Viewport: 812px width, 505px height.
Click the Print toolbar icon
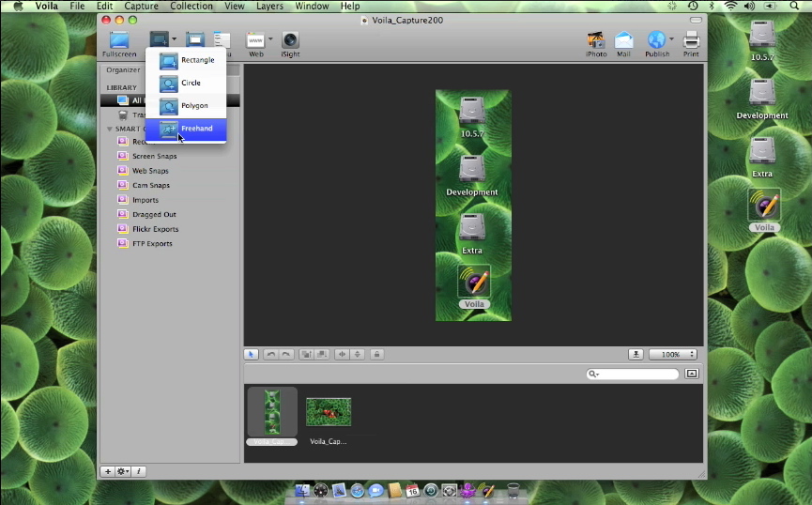[x=691, y=39]
